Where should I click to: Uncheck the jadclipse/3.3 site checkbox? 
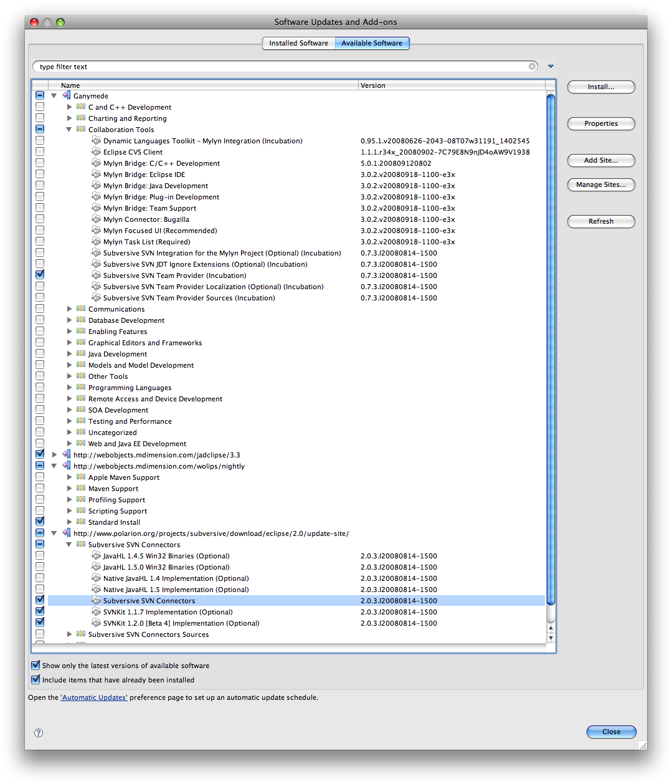(40, 455)
